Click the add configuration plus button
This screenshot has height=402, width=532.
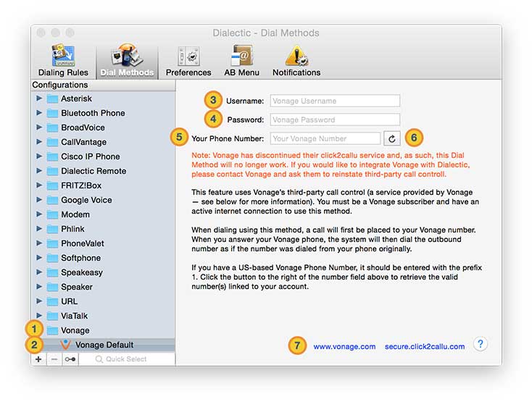38,359
